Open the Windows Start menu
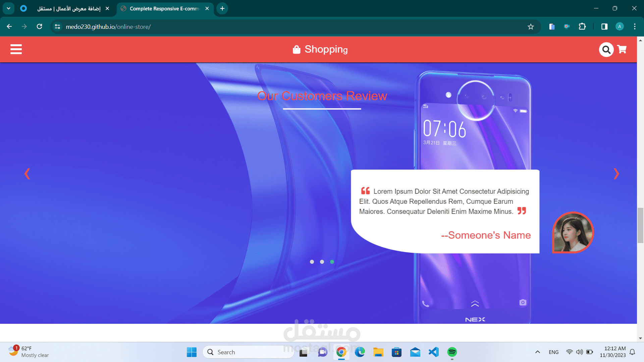Viewport: 644px width, 362px height. (x=192, y=352)
